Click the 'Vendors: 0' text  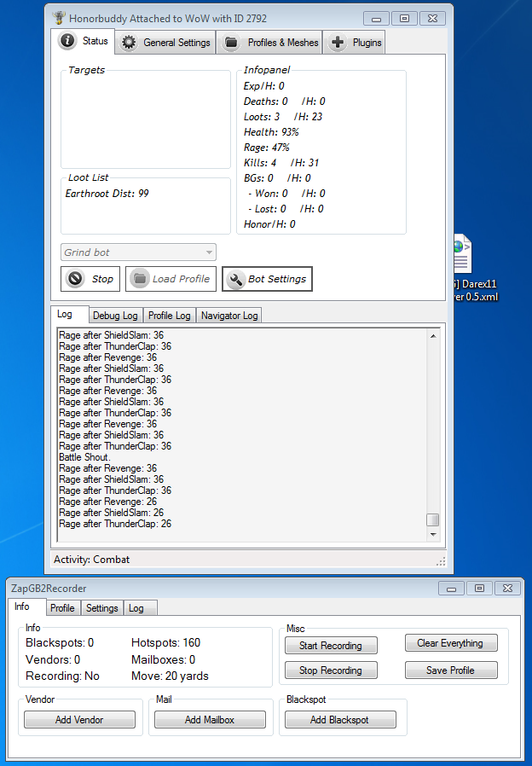click(x=53, y=659)
